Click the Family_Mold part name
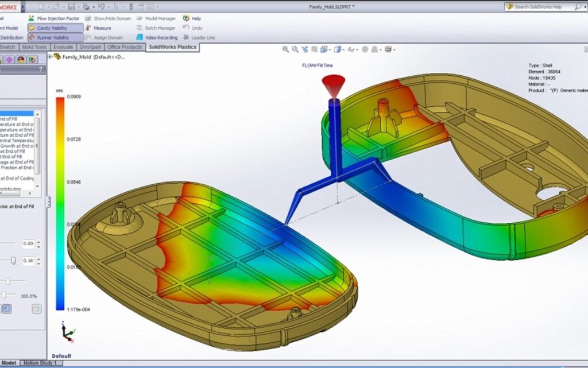The width and height of the screenshot is (588, 368). pyautogui.click(x=94, y=57)
